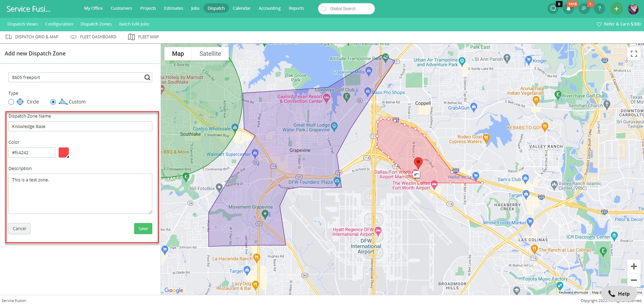Click the search magnifier in address field
This screenshot has width=644, height=306.
[147, 77]
